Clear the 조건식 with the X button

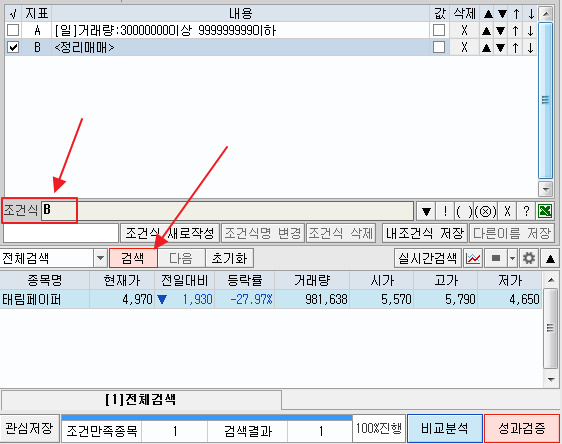(x=507, y=211)
